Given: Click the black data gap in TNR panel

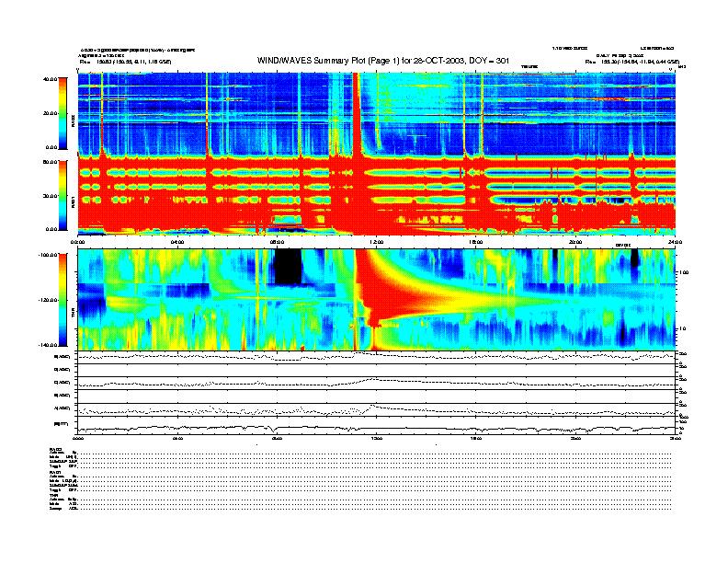Looking at the screenshot, I should click(288, 266).
